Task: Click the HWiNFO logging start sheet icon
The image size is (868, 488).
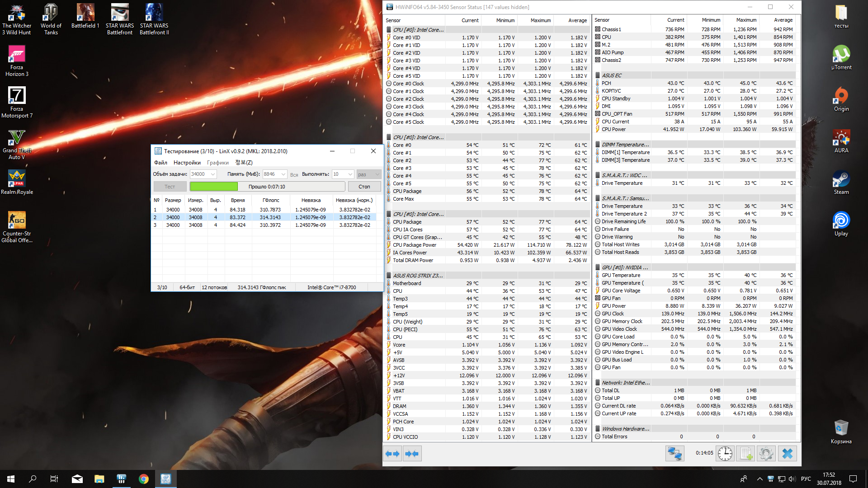Action: (746, 454)
